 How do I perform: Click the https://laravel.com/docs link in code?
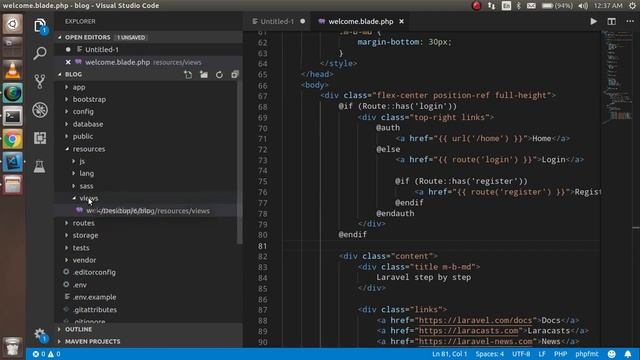(476, 320)
